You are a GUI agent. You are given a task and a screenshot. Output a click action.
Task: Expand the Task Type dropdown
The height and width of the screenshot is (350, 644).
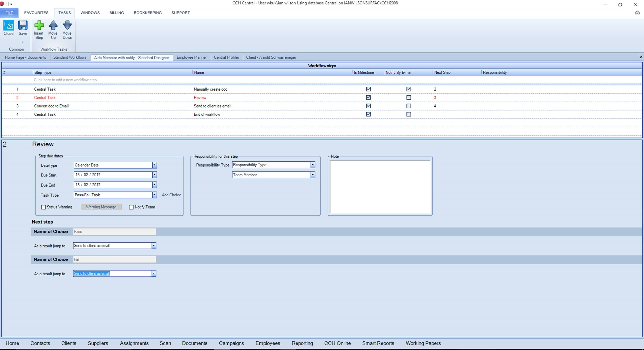[154, 195]
